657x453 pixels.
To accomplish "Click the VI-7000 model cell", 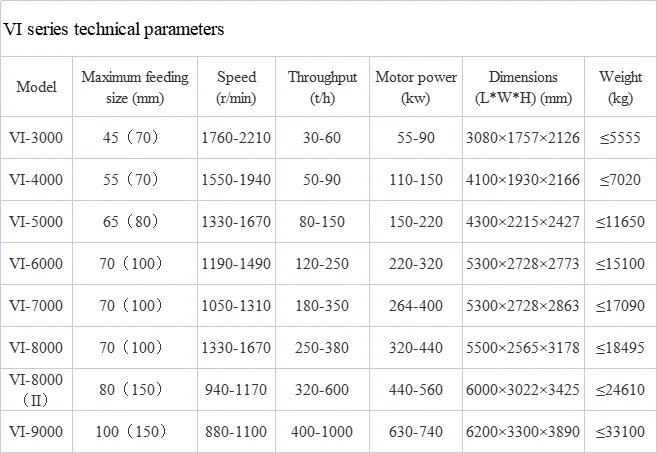I will [36, 305].
